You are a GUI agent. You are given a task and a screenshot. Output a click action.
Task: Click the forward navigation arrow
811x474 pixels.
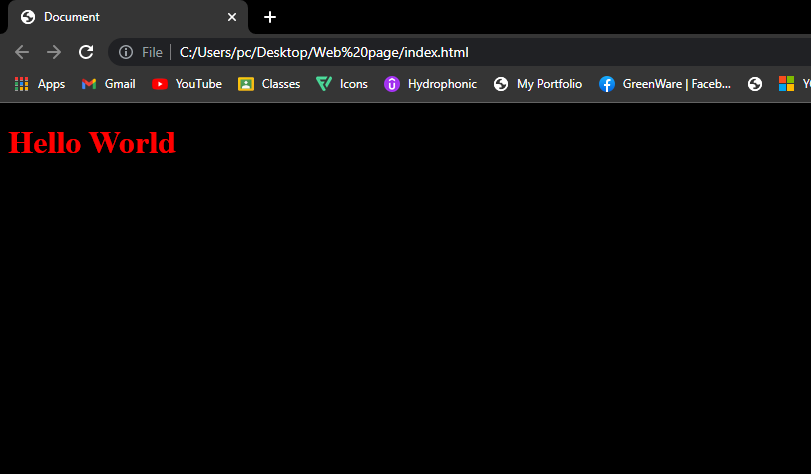54,52
